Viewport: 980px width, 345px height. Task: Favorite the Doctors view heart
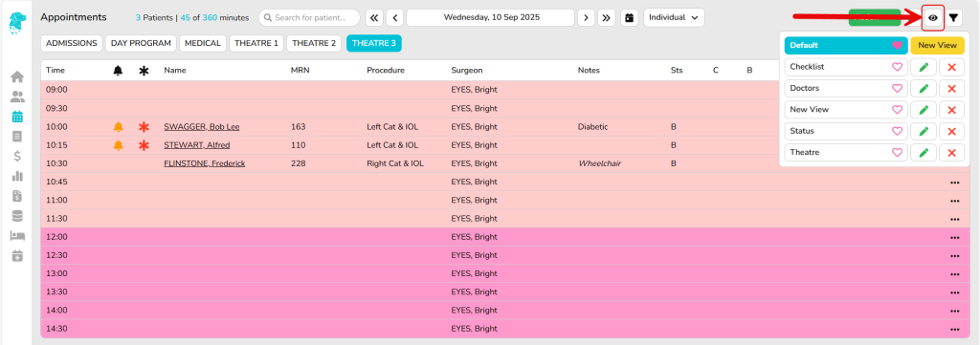(897, 89)
